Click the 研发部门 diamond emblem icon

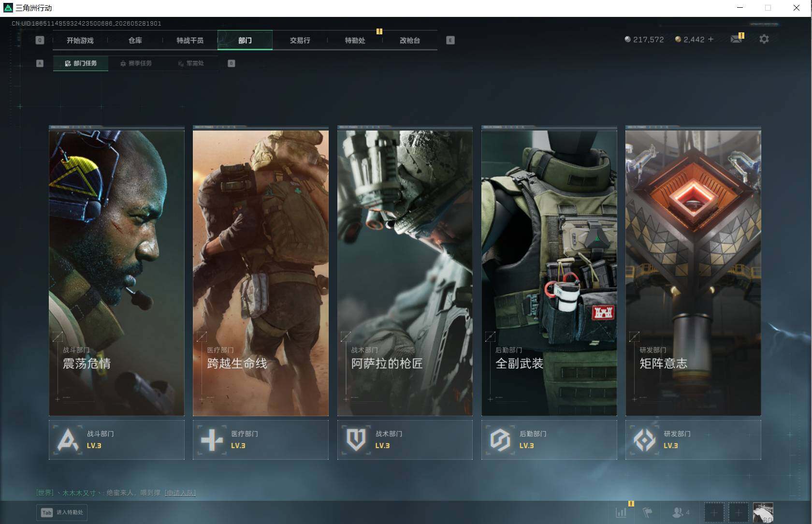point(644,440)
